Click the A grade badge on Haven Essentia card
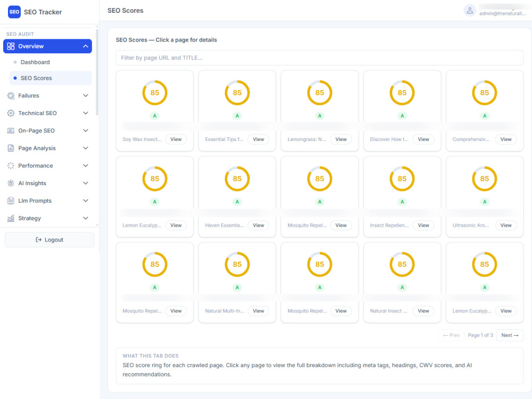 point(237,202)
